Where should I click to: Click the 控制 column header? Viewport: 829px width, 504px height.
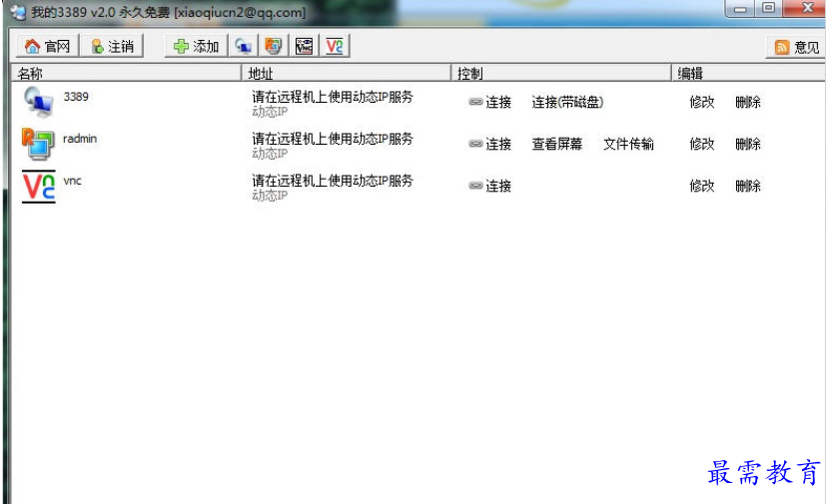pyautogui.click(x=561, y=73)
